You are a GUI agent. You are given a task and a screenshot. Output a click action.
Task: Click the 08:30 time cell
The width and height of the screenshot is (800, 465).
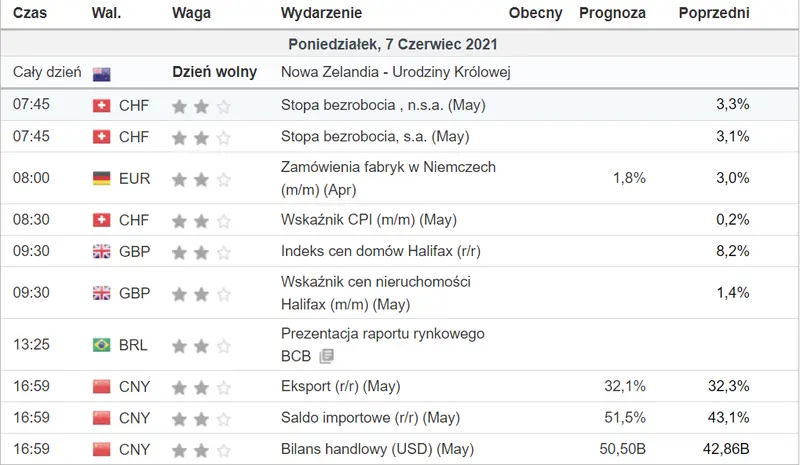(31, 220)
